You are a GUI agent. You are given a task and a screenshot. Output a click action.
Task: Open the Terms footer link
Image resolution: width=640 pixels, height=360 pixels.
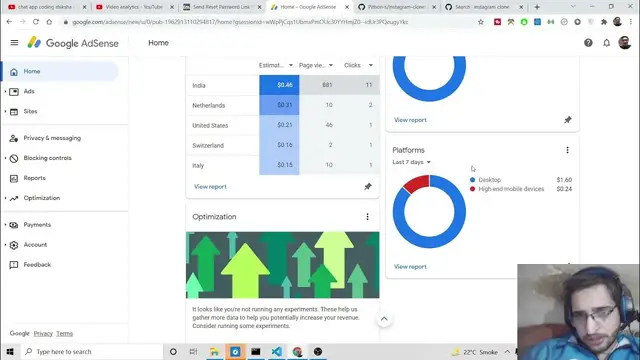(x=64, y=333)
